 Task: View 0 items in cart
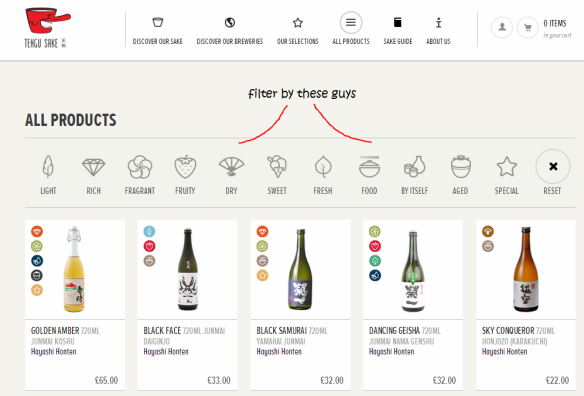click(x=557, y=29)
